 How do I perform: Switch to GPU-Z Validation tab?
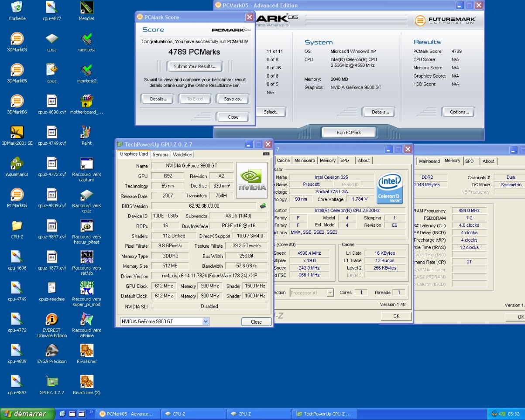pos(182,154)
